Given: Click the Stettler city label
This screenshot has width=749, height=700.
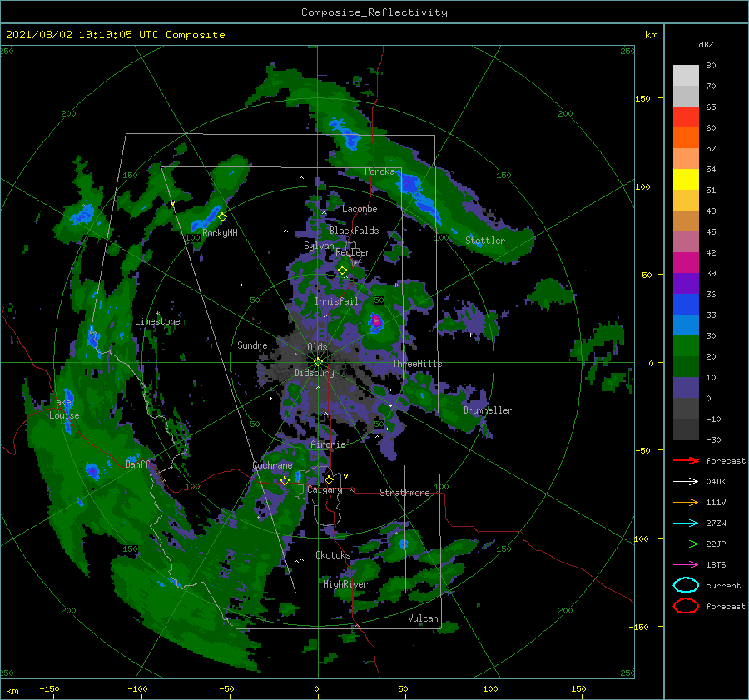Looking at the screenshot, I should 485,241.
